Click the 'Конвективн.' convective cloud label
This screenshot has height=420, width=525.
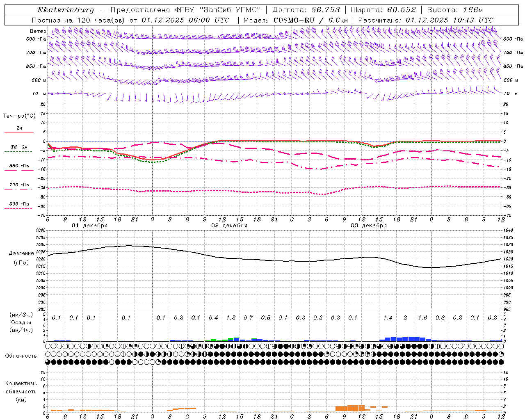click(x=21, y=383)
